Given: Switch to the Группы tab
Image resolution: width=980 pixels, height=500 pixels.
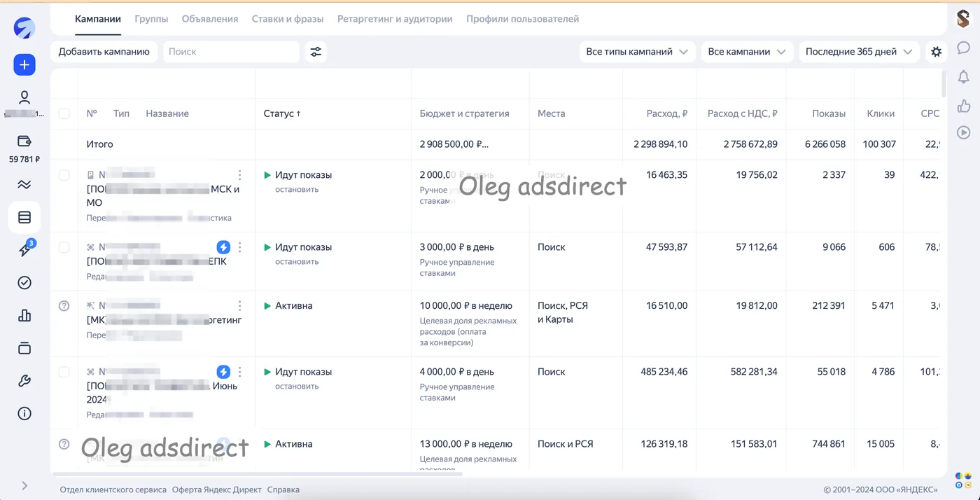Looking at the screenshot, I should pyautogui.click(x=151, y=19).
